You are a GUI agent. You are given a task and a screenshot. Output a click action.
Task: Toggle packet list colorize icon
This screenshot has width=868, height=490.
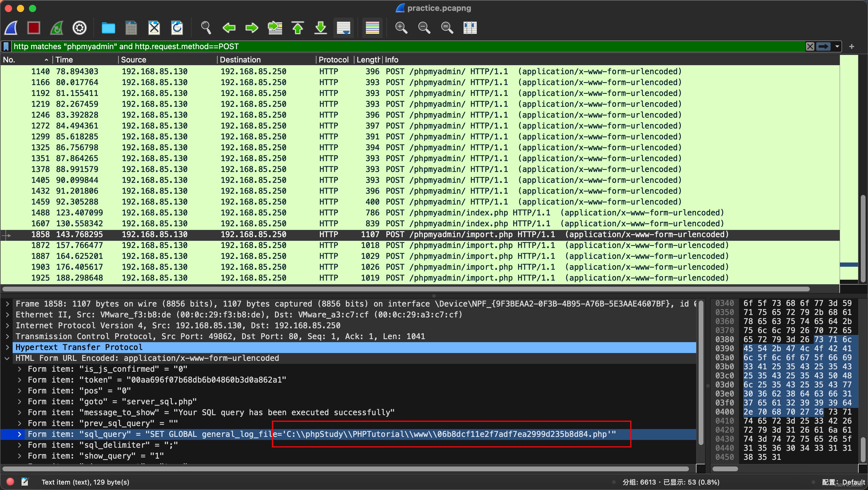(x=372, y=28)
